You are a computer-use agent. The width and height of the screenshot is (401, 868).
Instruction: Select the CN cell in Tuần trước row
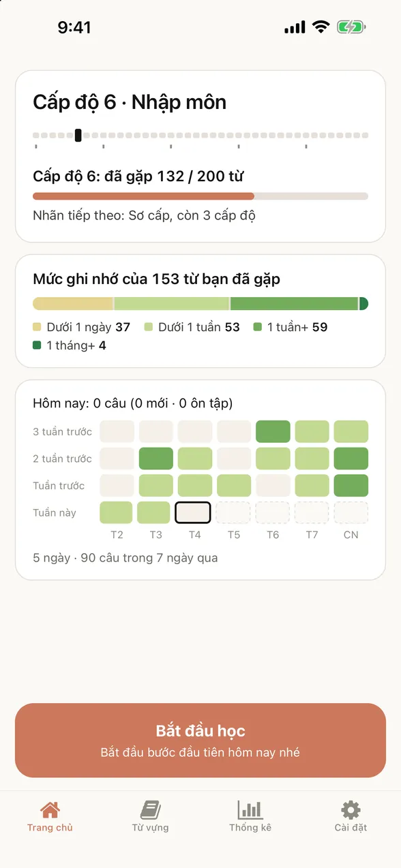click(x=351, y=485)
